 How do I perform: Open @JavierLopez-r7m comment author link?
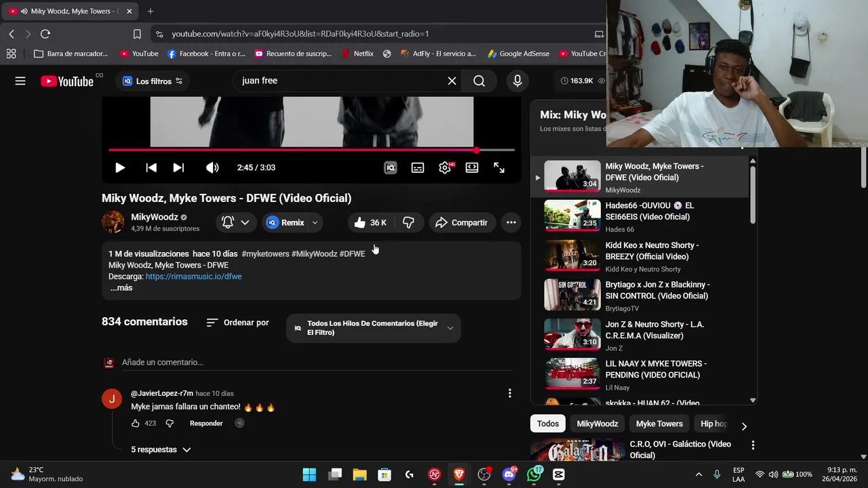pyautogui.click(x=162, y=393)
